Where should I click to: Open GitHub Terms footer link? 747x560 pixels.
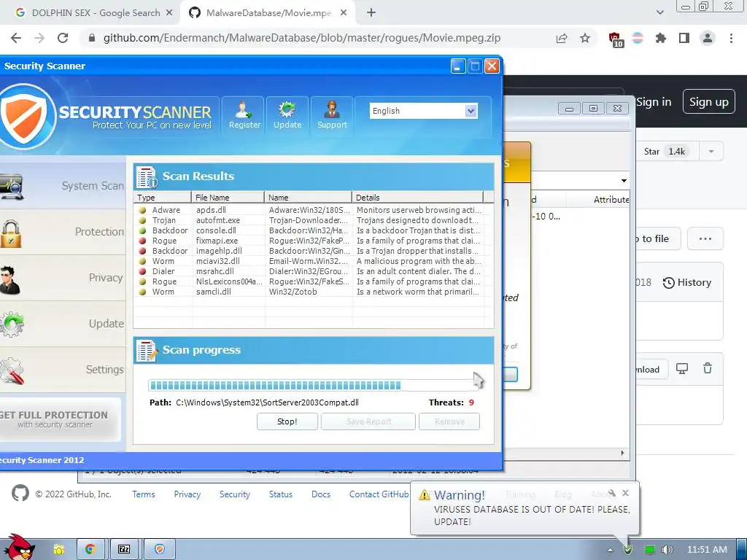coord(144,494)
